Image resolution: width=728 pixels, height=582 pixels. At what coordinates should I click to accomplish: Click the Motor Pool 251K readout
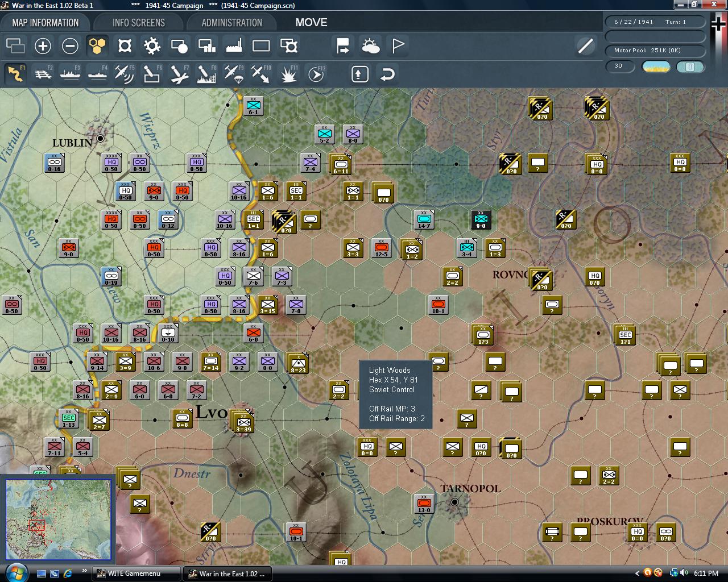(654, 51)
